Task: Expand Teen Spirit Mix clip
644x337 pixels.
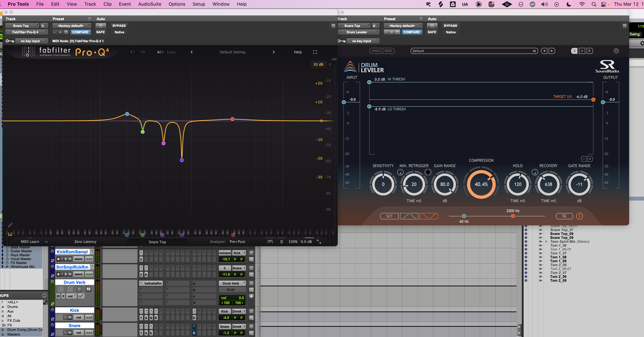Action: click(546, 241)
